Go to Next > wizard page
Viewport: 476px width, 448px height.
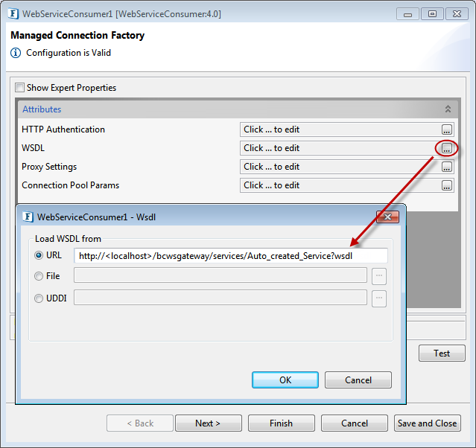click(208, 423)
